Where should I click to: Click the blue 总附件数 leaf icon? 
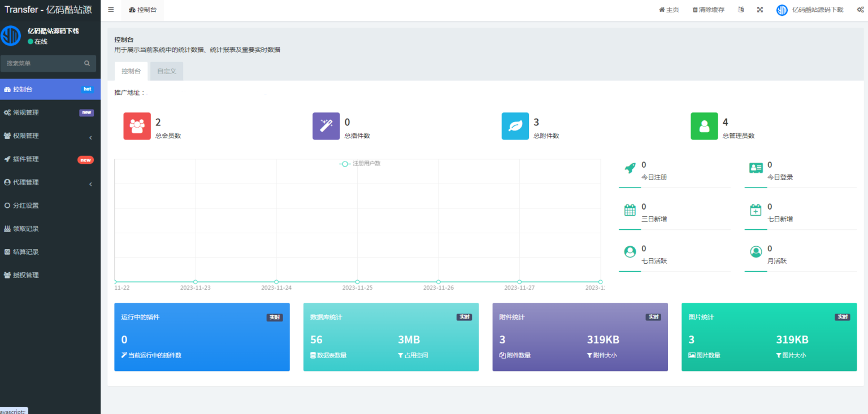coord(515,126)
